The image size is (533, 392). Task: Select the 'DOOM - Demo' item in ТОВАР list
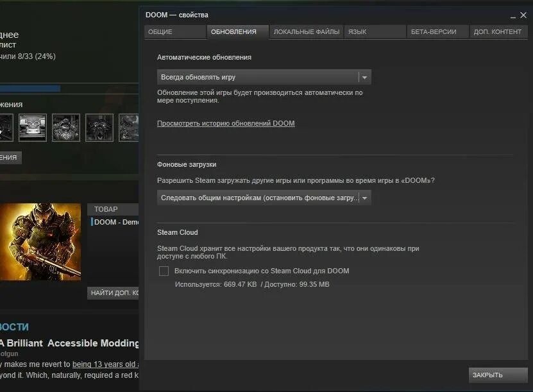point(115,222)
